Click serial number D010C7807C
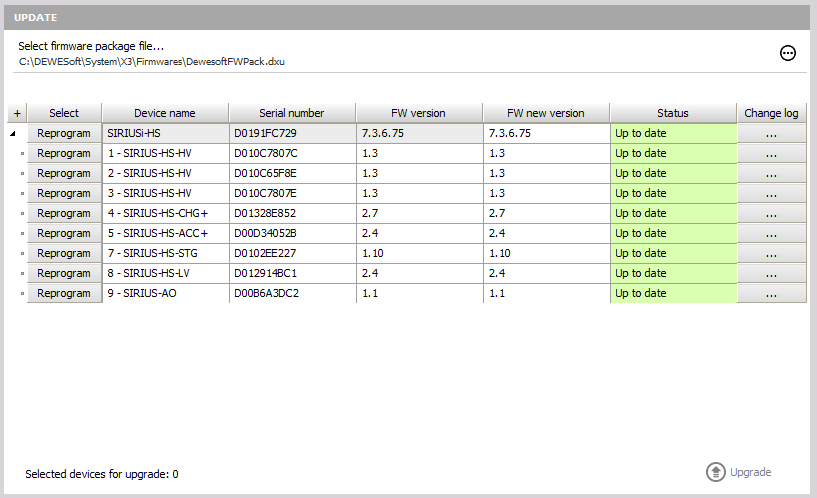This screenshot has height=498, width=817. [x=292, y=153]
